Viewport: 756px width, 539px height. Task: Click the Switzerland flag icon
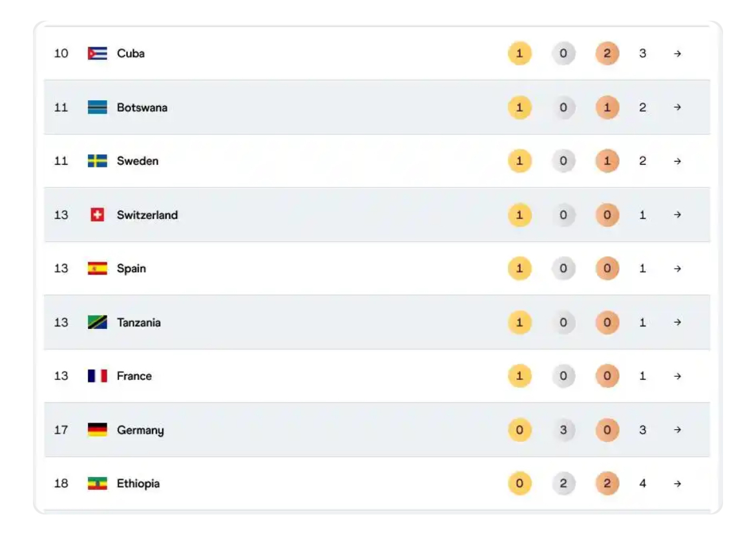[x=98, y=215]
